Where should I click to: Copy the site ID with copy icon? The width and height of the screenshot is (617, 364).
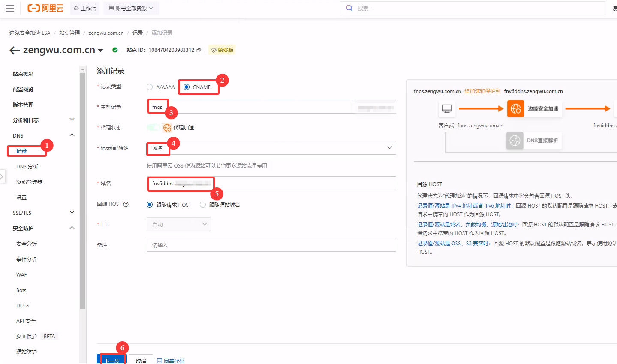coord(199,50)
